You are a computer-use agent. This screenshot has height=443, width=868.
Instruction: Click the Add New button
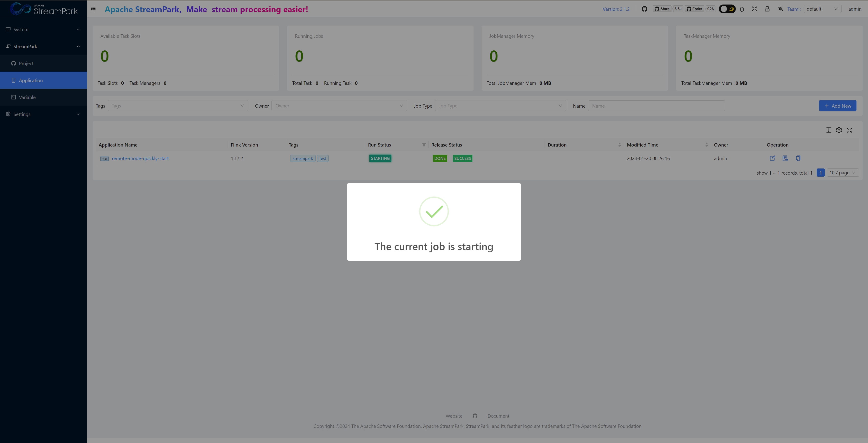click(x=837, y=106)
